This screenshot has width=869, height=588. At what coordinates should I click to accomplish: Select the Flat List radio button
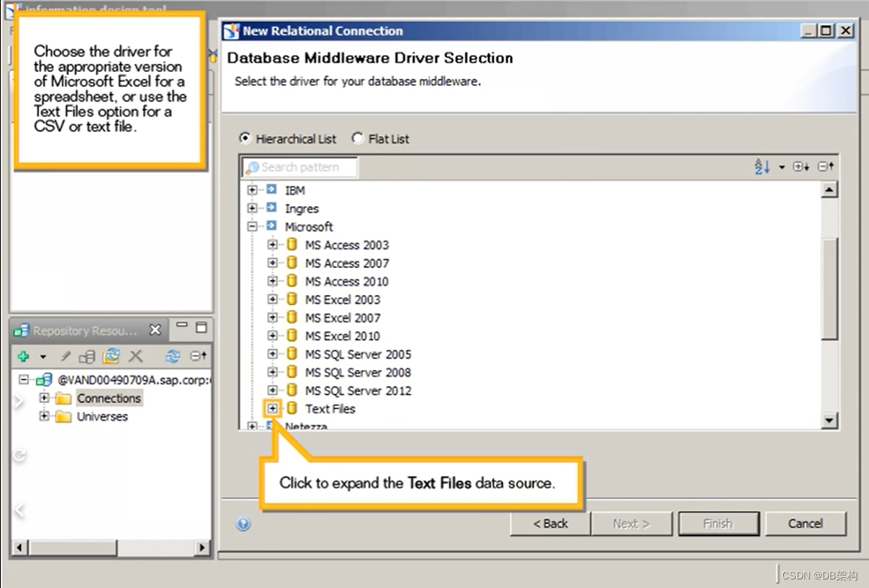pos(358,137)
